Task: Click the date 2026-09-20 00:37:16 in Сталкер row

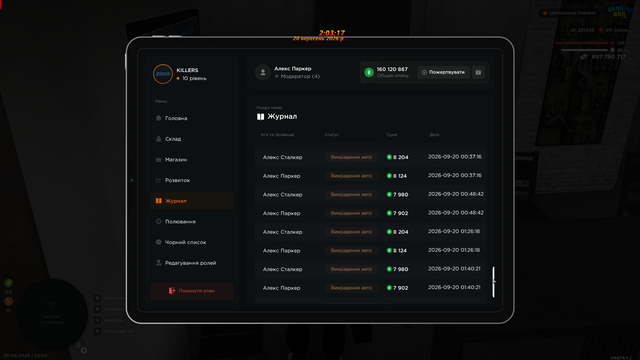Action: pyautogui.click(x=455, y=157)
